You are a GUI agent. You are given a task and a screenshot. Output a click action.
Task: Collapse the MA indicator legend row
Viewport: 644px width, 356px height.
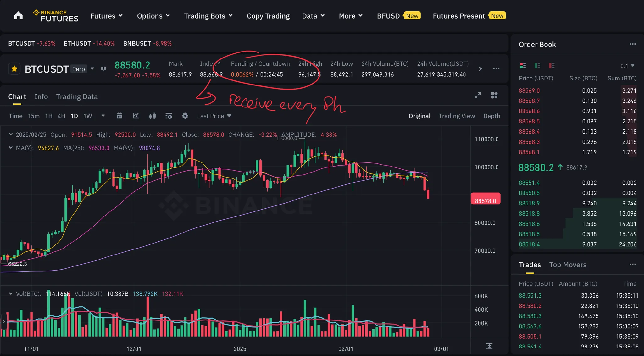(x=11, y=148)
